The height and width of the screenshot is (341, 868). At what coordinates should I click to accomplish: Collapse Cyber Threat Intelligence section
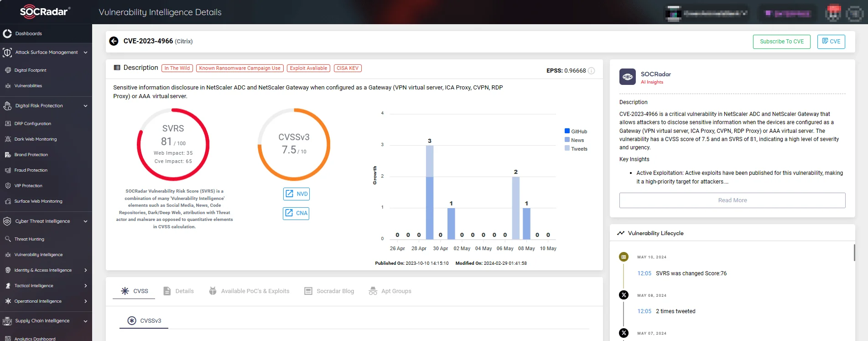click(x=85, y=221)
